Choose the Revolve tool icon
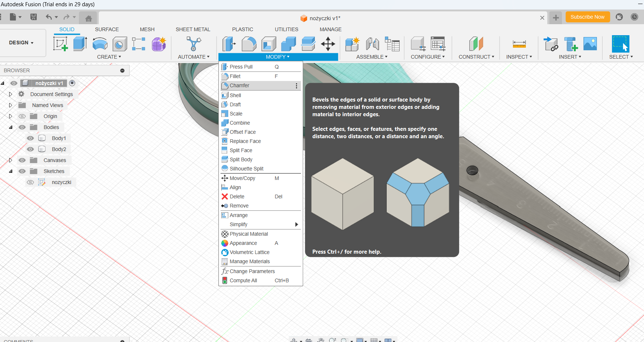Screen dimensions: 644x342 click(100, 44)
